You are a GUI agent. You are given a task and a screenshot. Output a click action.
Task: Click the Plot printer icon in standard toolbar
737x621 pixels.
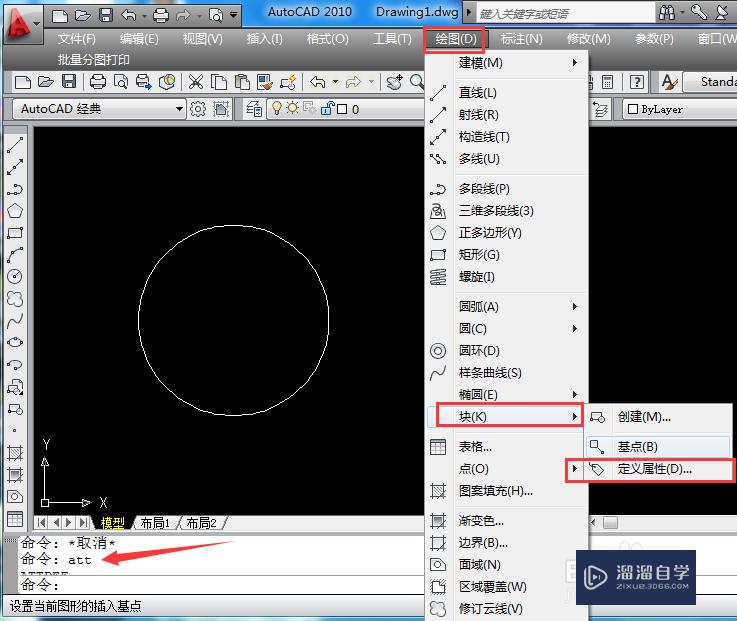coord(97,82)
